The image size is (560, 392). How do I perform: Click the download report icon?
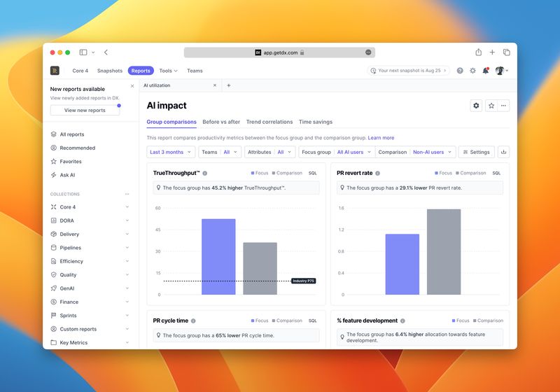pos(503,152)
